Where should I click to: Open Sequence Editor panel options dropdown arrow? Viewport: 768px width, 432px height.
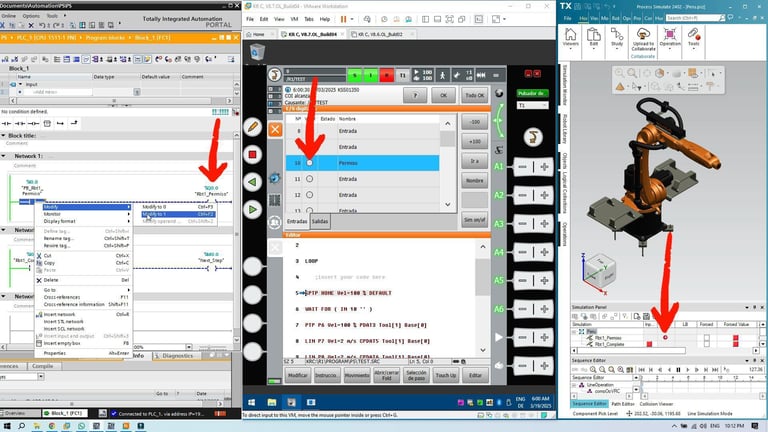point(747,360)
